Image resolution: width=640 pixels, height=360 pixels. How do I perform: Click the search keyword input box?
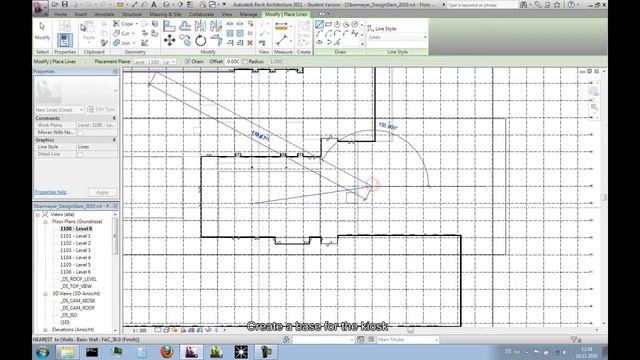[x=482, y=5]
